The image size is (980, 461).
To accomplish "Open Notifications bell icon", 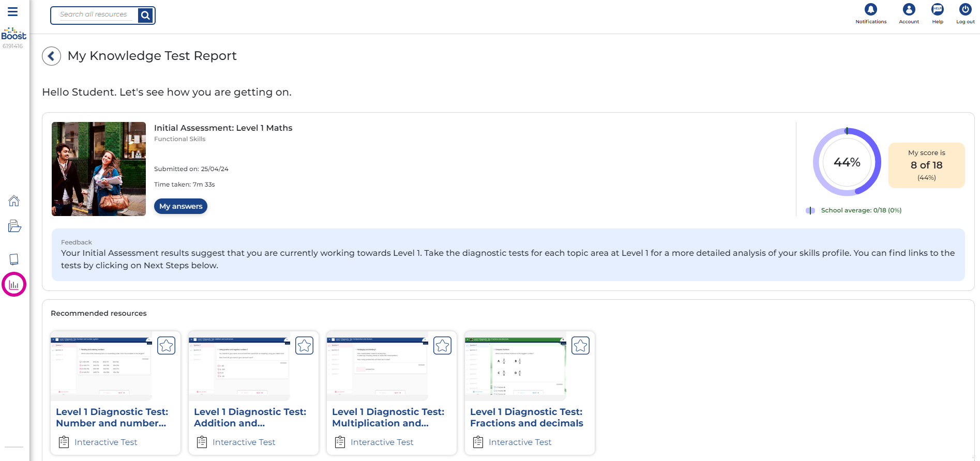I will click(871, 10).
